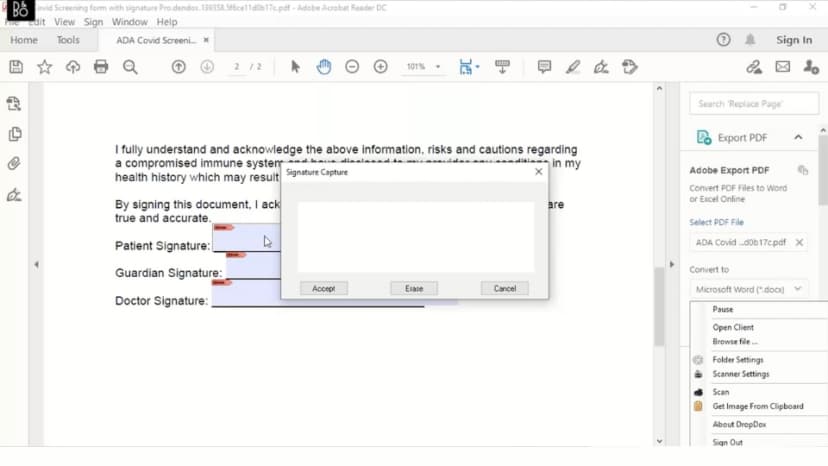Go to next page arrow

(207, 67)
